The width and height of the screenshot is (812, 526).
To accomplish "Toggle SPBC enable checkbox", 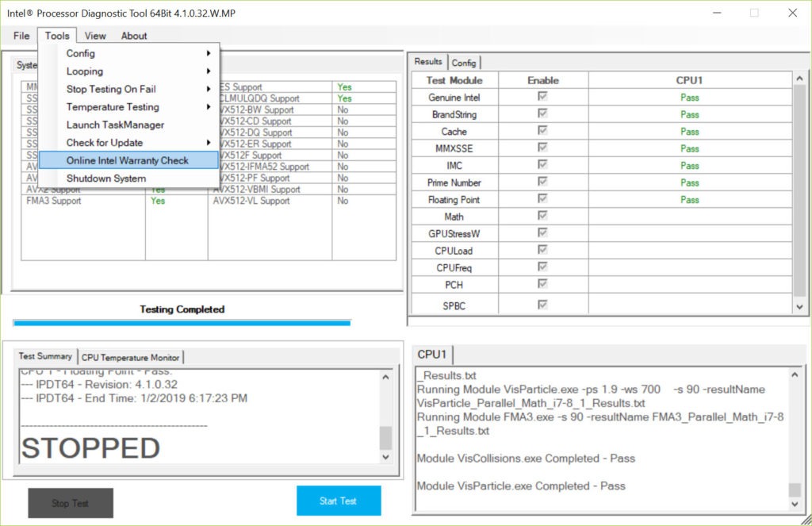I will 542,305.
